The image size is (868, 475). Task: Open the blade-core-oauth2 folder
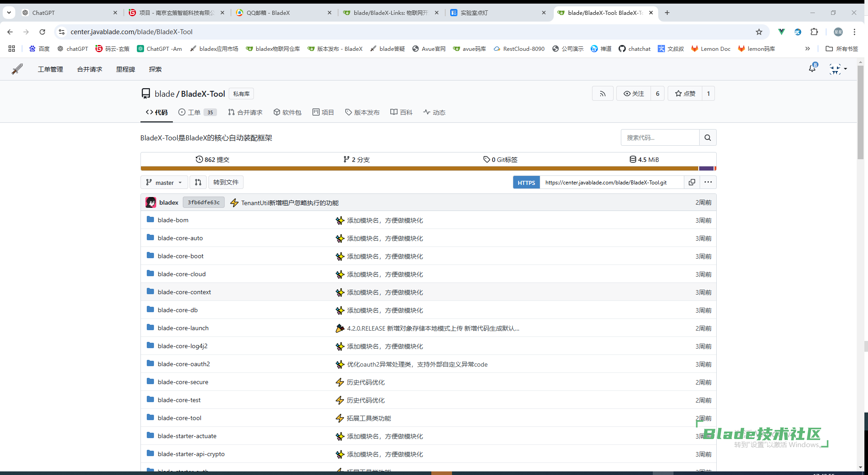click(x=184, y=364)
